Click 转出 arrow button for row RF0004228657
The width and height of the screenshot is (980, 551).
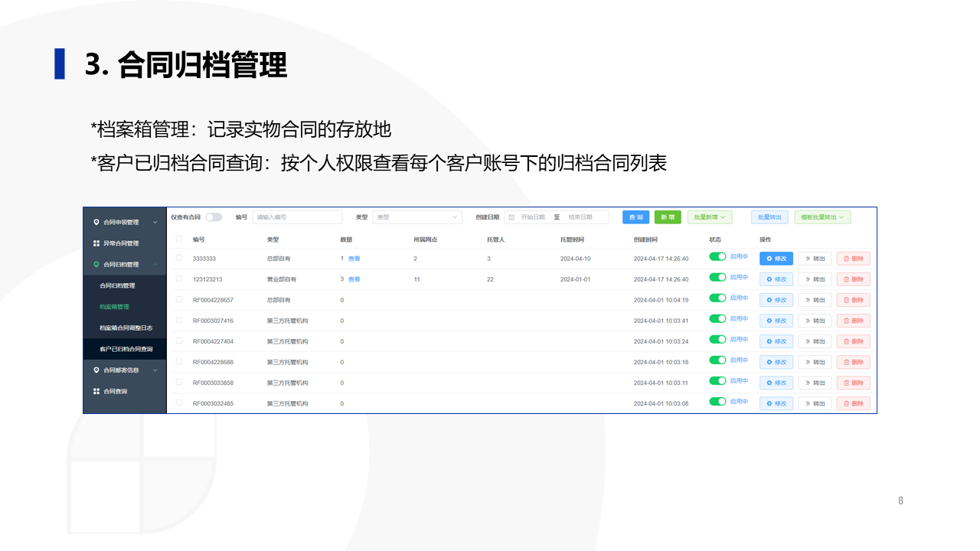pyautogui.click(x=815, y=300)
